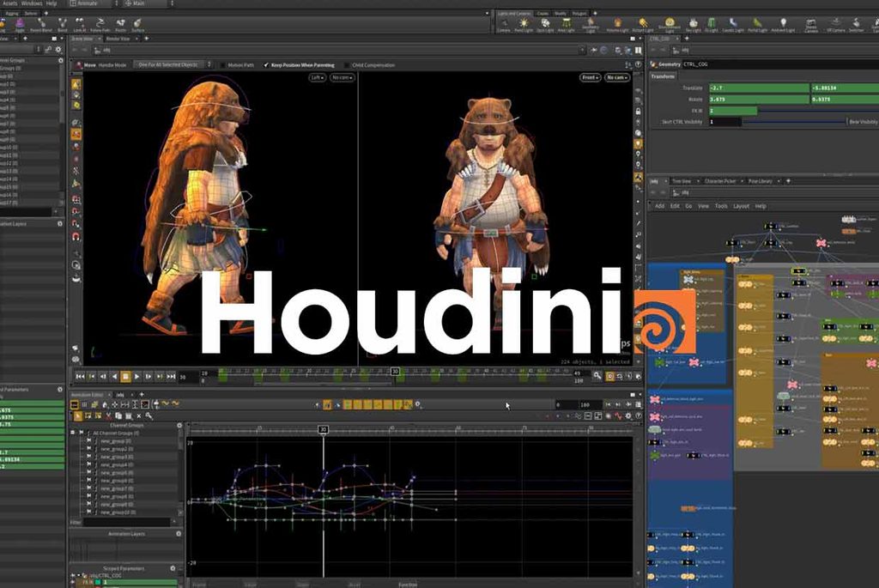This screenshot has height=588, width=879.
Task: Select the Follow Path shelf tool
Action: [x=100, y=25]
